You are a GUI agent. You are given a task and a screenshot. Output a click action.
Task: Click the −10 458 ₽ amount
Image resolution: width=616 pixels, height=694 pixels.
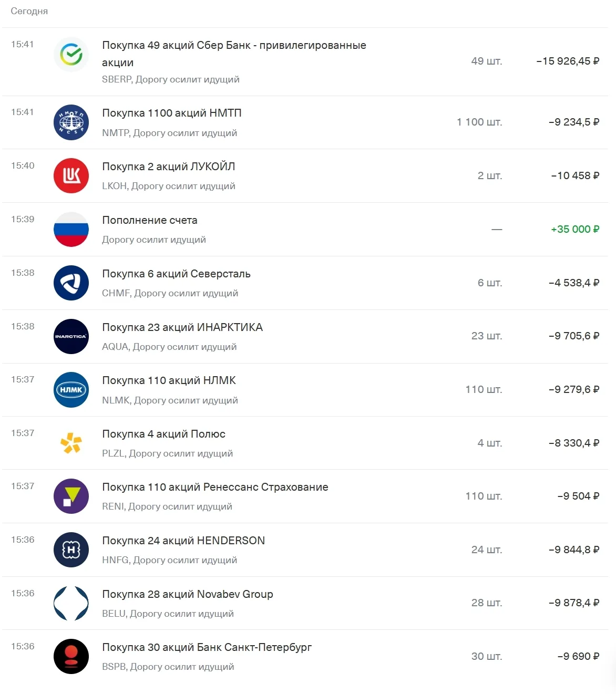click(575, 176)
